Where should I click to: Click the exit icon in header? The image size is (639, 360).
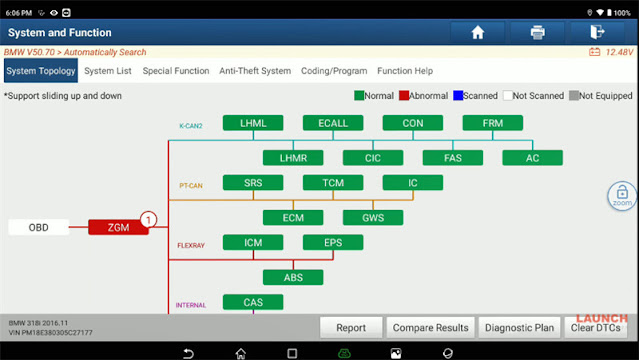[x=597, y=32]
